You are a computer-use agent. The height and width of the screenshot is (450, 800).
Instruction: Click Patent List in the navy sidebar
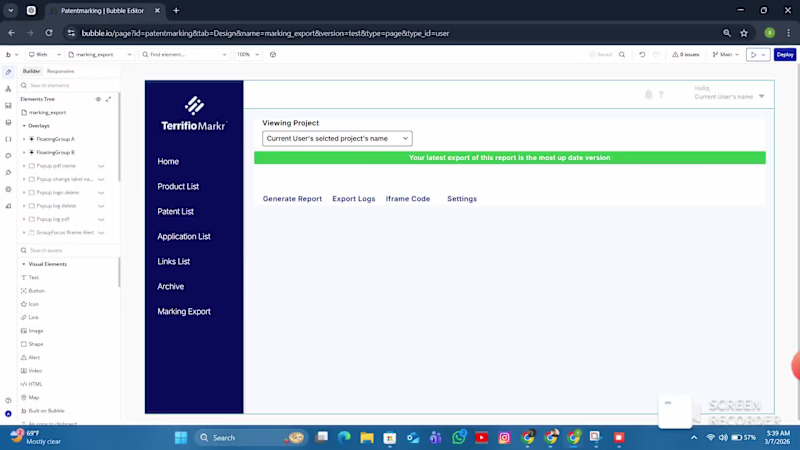176,211
